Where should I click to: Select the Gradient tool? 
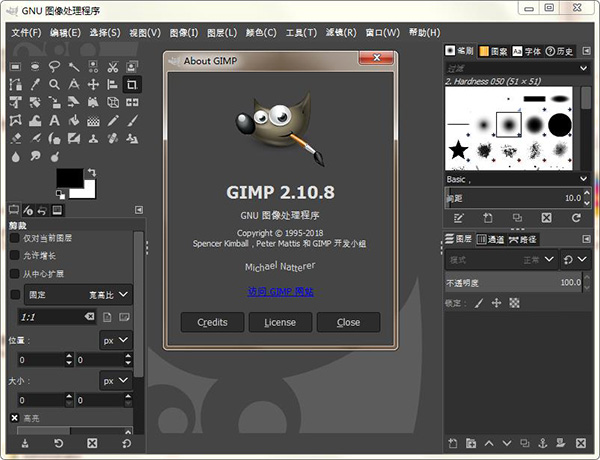point(93,121)
